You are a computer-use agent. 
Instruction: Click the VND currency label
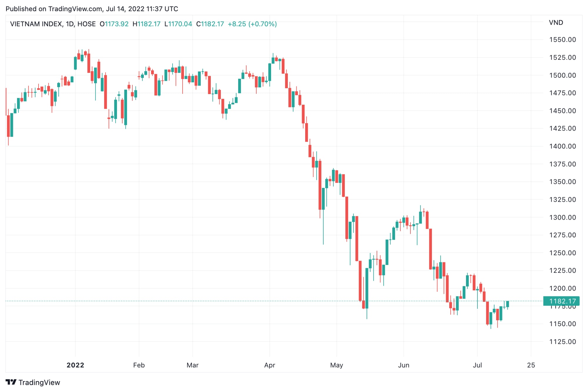click(x=556, y=23)
